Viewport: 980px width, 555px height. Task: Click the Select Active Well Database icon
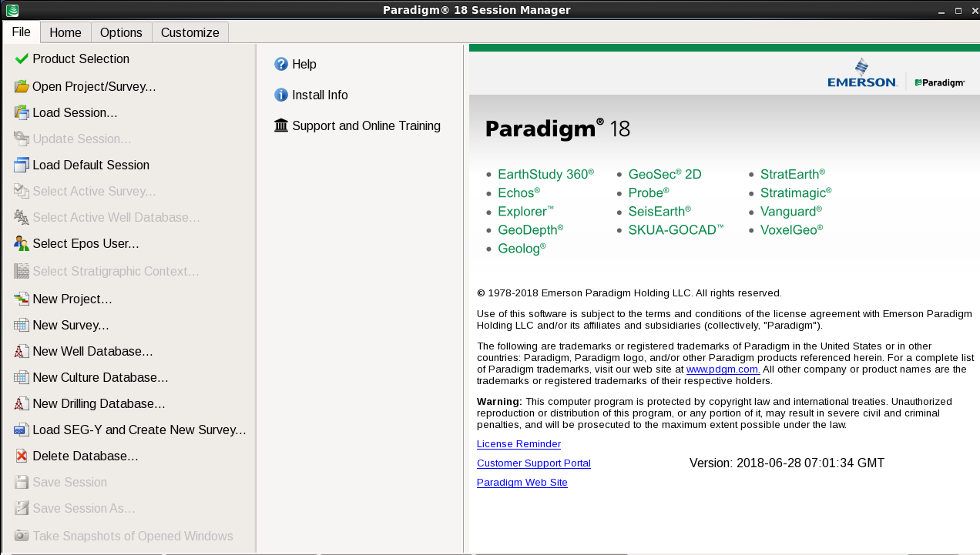tap(22, 217)
